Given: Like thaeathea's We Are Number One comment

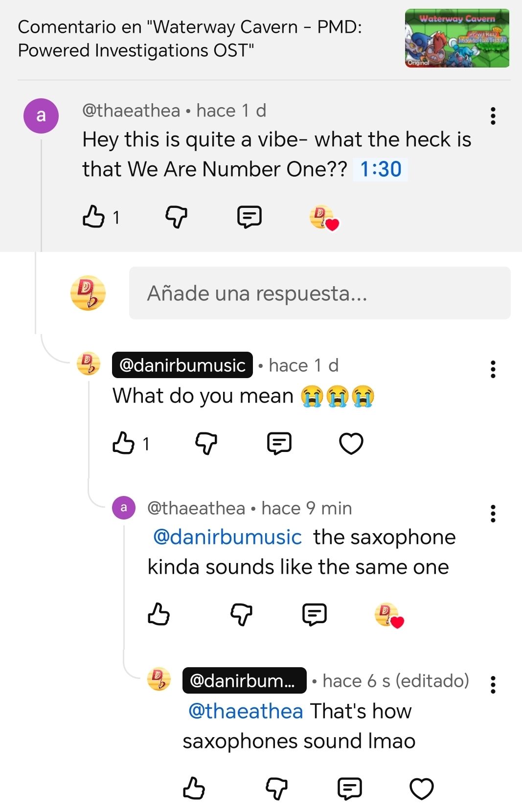Looking at the screenshot, I should point(93,217).
